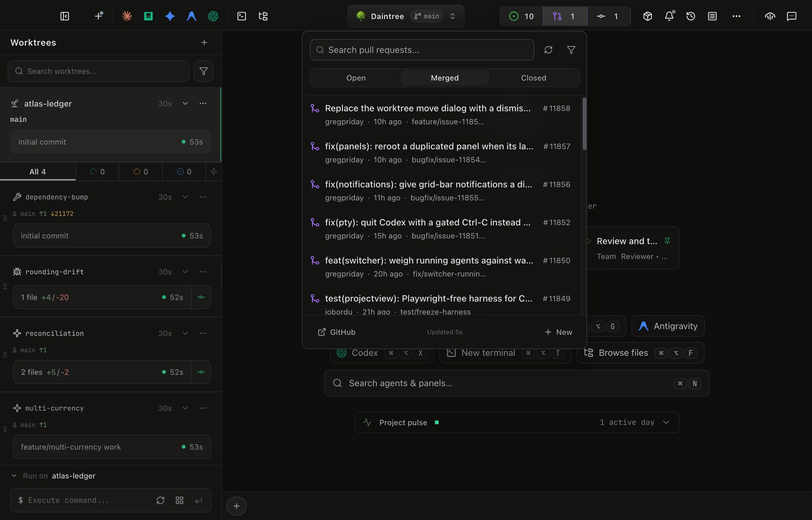Expand the multi-currency worktree chevron
Viewport: 812px width, 520px height.
click(185, 408)
